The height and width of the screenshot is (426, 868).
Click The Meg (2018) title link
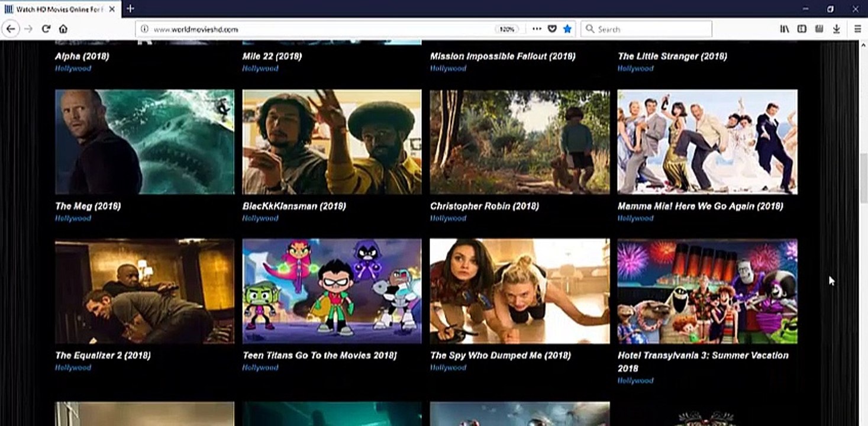point(88,206)
